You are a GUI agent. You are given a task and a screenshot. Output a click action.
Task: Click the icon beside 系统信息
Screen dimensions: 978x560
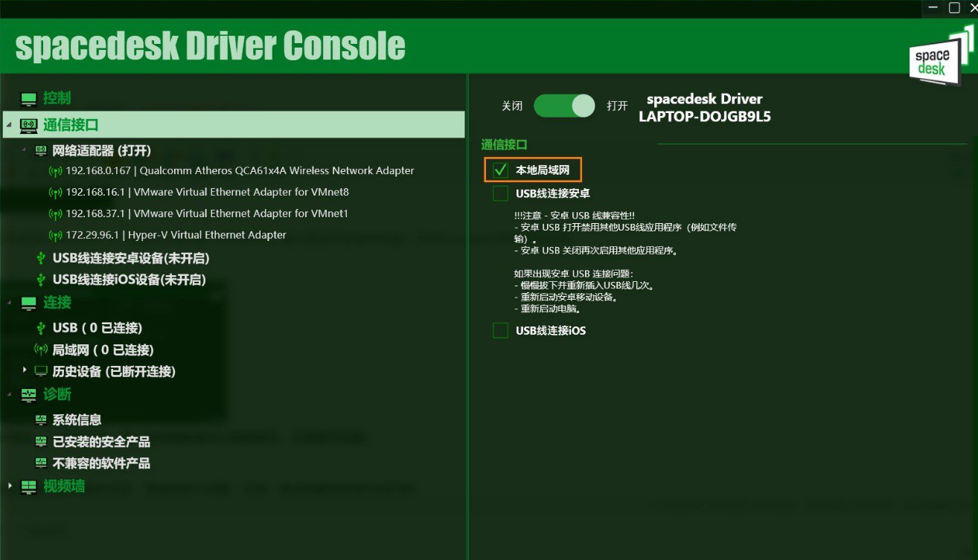[41, 420]
